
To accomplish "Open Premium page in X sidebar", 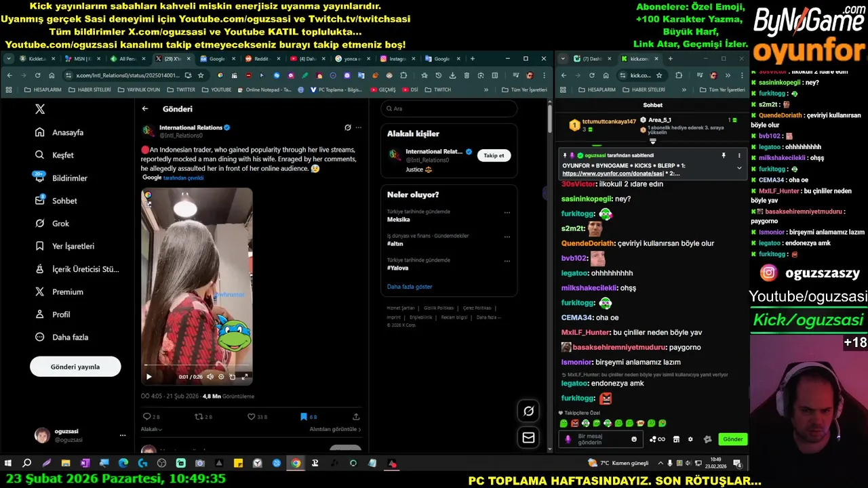I will (59, 291).
